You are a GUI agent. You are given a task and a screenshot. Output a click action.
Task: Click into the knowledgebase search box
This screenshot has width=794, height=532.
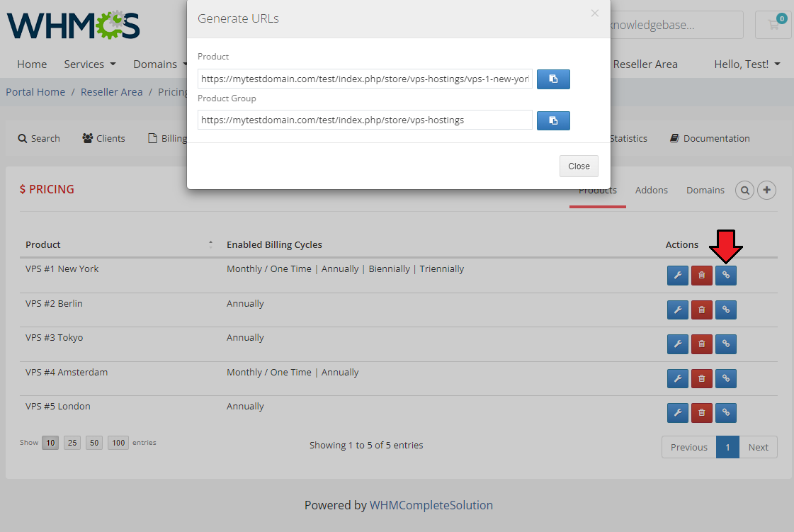(x=676, y=25)
